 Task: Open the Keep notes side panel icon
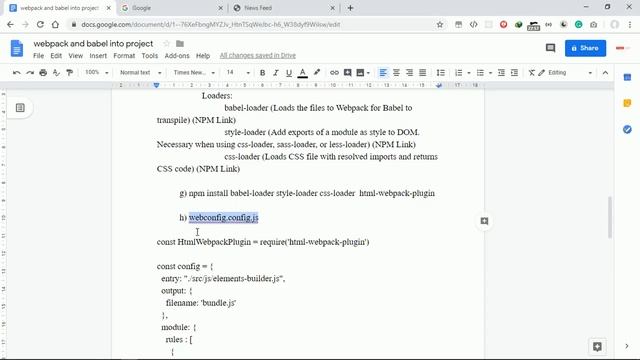627,103
